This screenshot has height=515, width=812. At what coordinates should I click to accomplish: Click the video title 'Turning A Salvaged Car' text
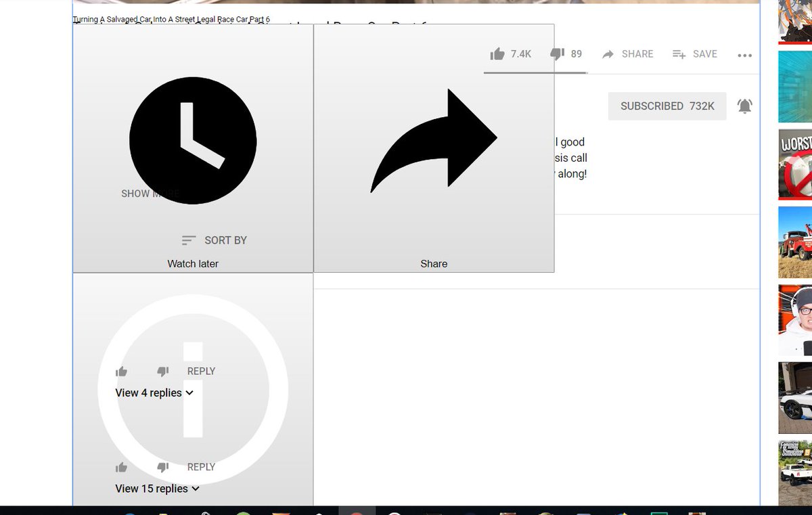[x=171, y=19]
